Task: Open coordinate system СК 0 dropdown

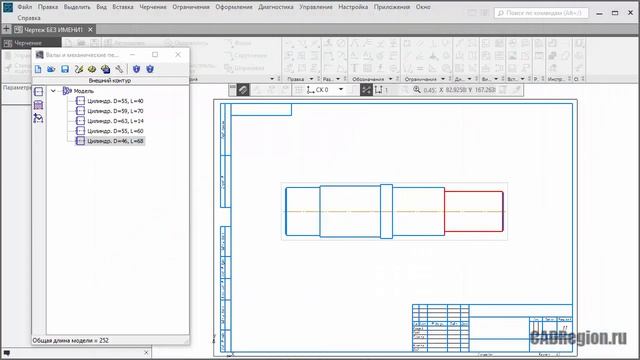Action: [341, 89]
